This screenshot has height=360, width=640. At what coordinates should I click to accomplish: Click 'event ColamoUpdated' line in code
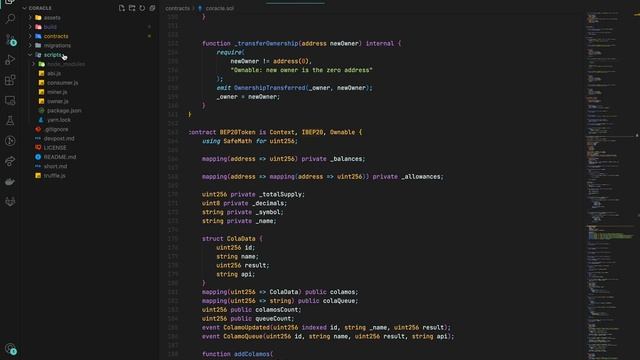(326, 327)
